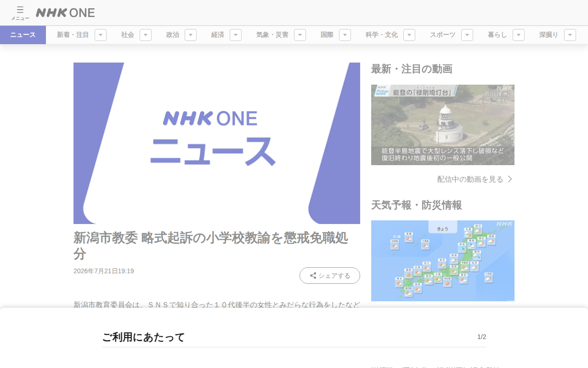Go to the 政治 section
This screenshot has width=588, height=368.
[x=173, y=35]
